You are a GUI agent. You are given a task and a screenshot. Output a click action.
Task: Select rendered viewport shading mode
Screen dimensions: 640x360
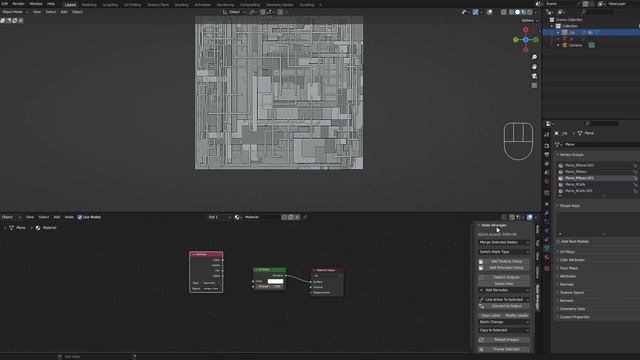point(530,12)
